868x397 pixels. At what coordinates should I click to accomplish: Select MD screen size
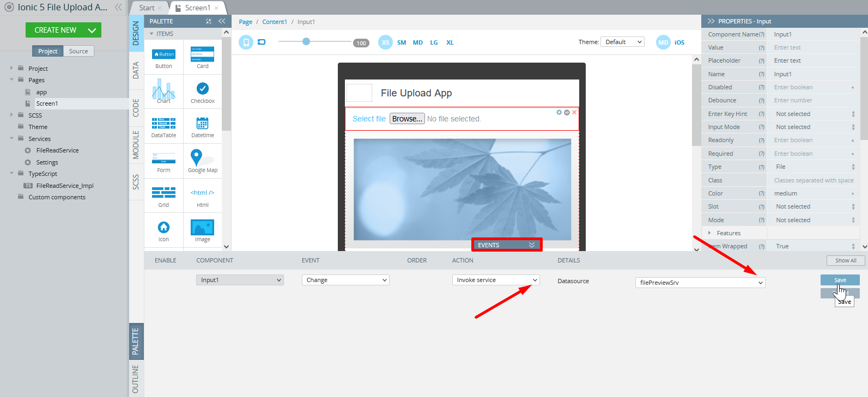[x=418, y=42]
